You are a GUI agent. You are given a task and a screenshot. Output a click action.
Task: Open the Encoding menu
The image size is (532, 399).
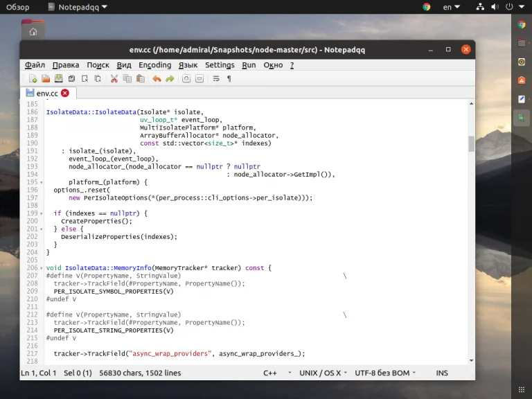pos(154,65)
